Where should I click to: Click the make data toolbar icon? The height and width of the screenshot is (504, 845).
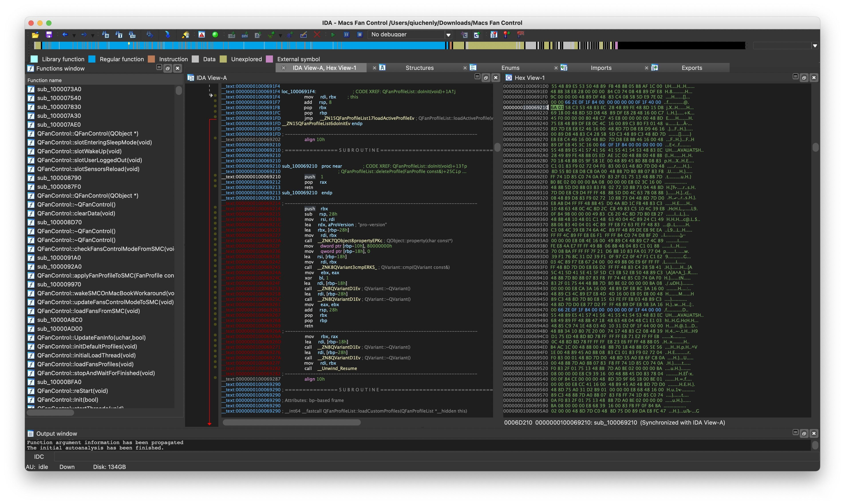click(245, 35)
